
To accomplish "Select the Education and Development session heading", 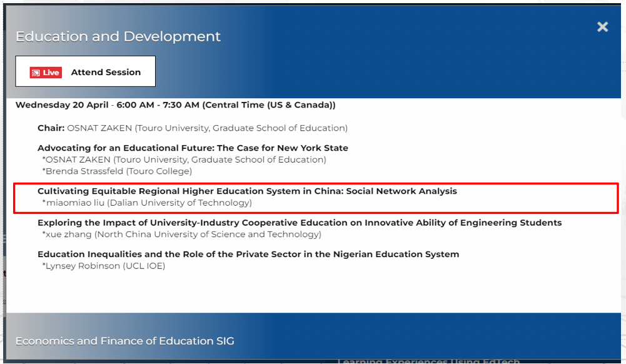I will point(118,37).
